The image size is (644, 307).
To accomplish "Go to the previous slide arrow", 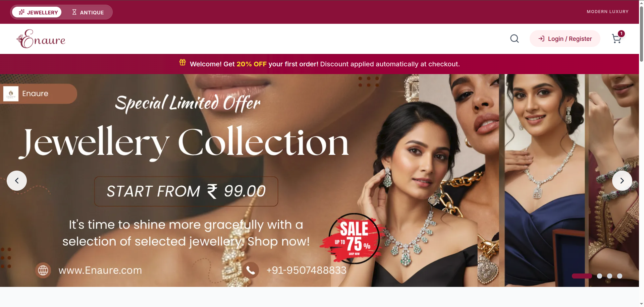I will 17,181.
